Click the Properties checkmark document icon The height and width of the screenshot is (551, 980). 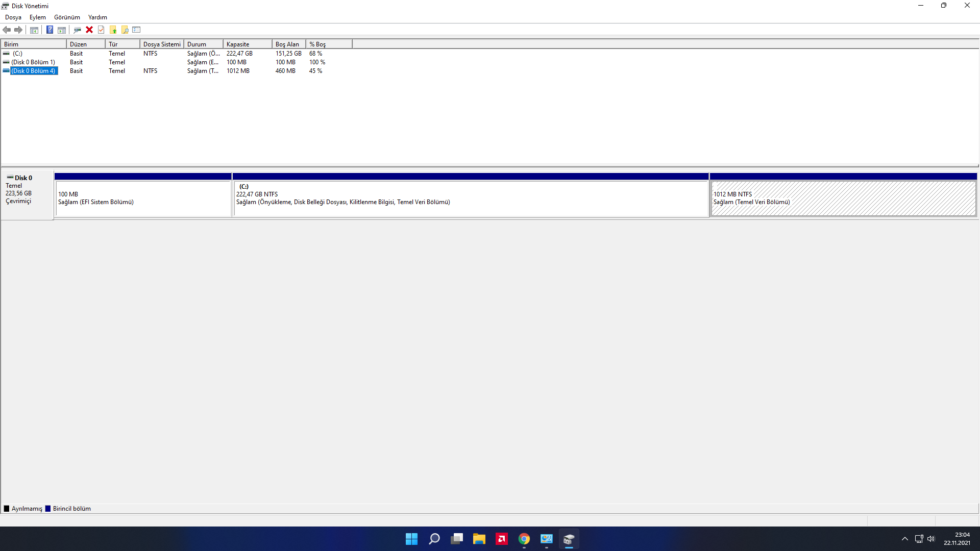coord(101,30)
